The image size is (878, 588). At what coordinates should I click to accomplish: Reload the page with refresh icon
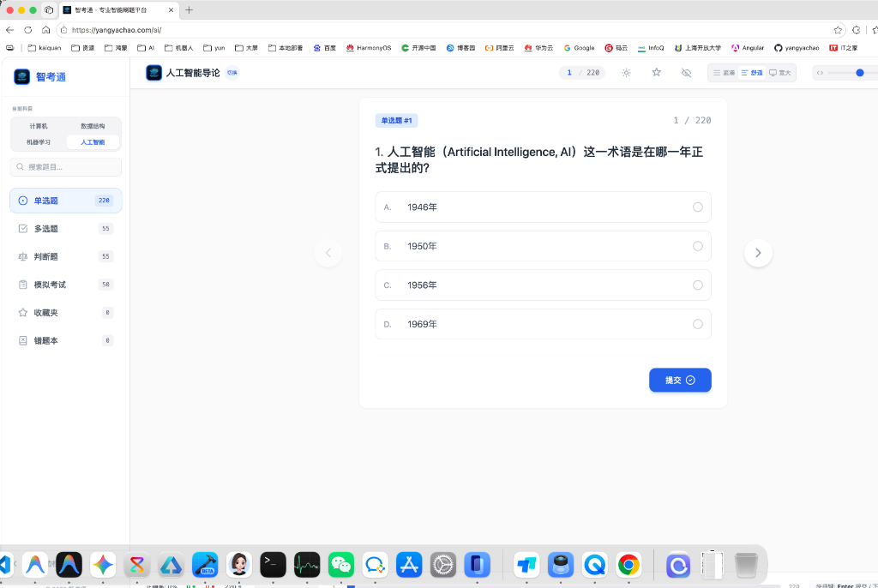[28, 30]
